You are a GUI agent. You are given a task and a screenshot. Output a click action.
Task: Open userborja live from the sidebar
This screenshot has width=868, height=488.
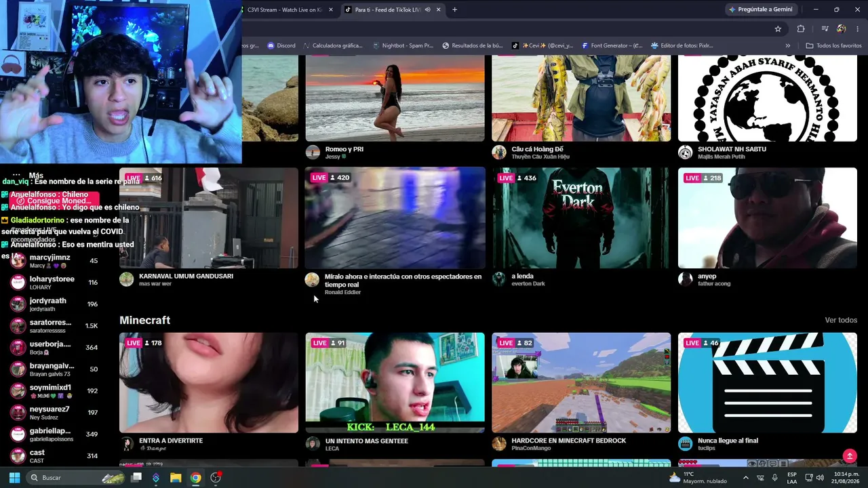point(54,348)
